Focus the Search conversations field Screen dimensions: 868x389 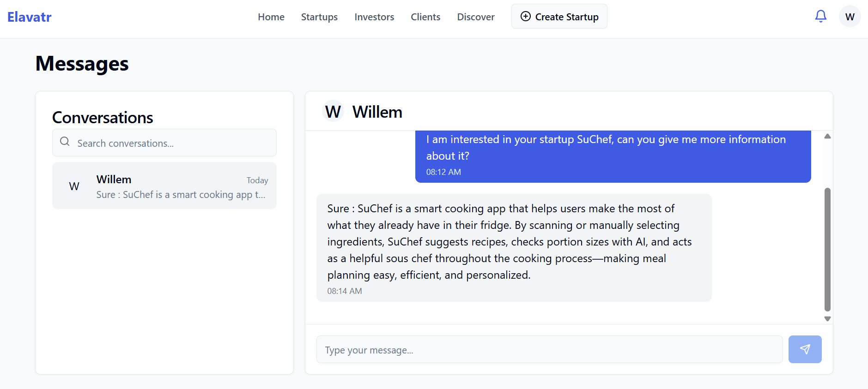click(x=164, y=143)
